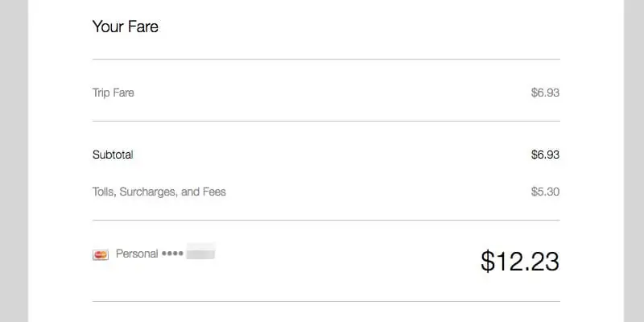Click the gray right page margin
644x322 pixels.
click(634, 161)
